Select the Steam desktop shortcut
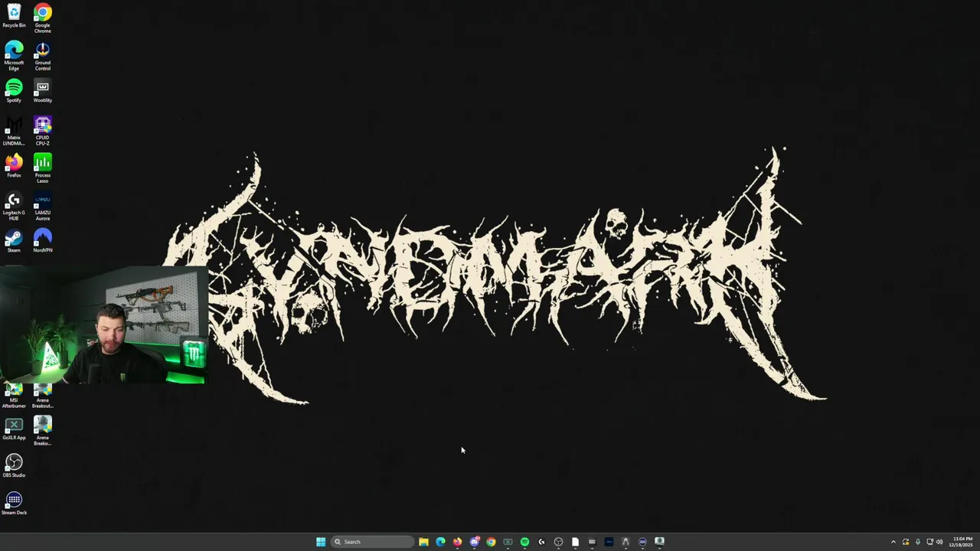This screenshot has width=980, height=551. (14, 240)
